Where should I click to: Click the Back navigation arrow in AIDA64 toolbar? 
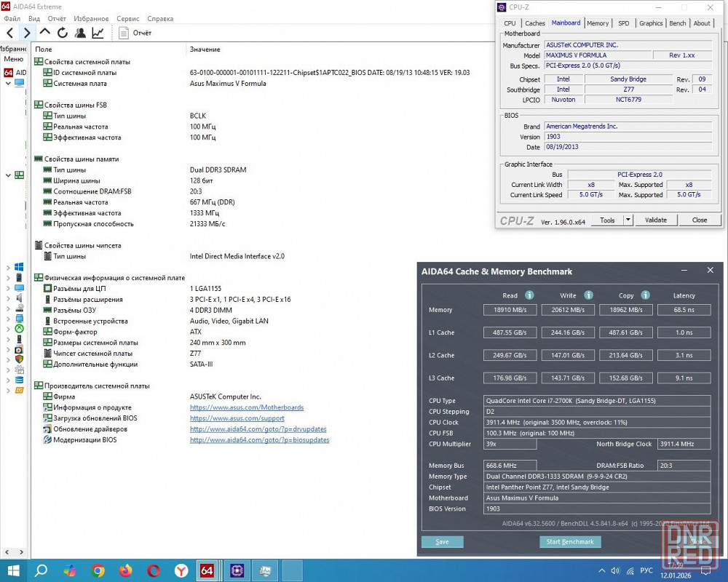tap(9, 33)
